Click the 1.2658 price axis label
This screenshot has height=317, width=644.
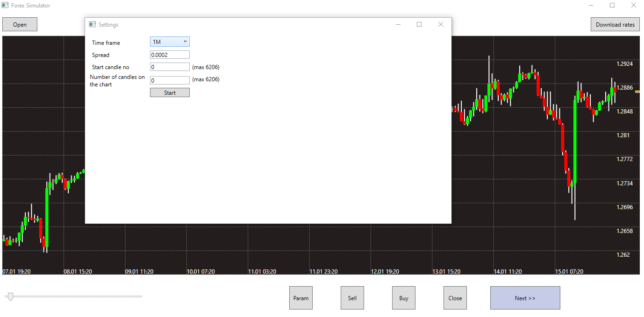(625, 231)
